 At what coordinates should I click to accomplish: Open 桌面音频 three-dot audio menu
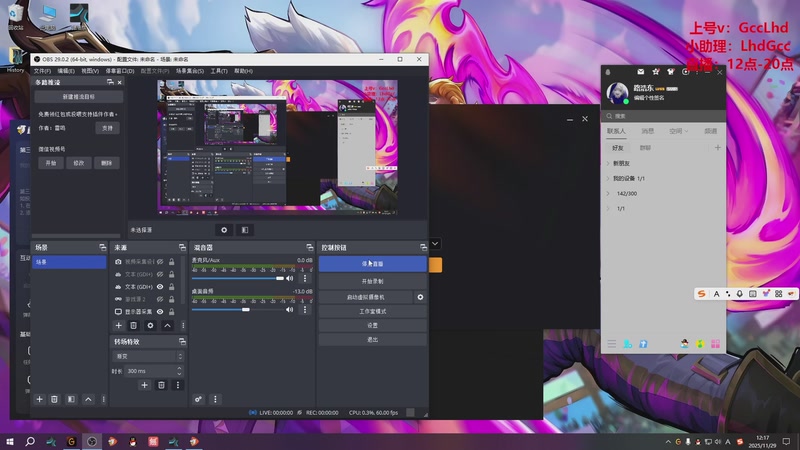pyautogui.click(x=305, y=309)
